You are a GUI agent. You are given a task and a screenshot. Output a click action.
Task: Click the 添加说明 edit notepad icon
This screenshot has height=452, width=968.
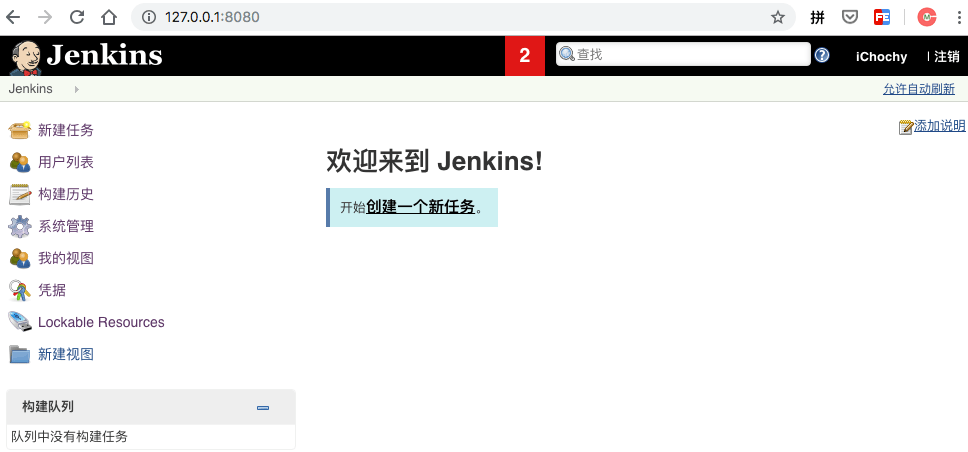click(x=906, y=127)
